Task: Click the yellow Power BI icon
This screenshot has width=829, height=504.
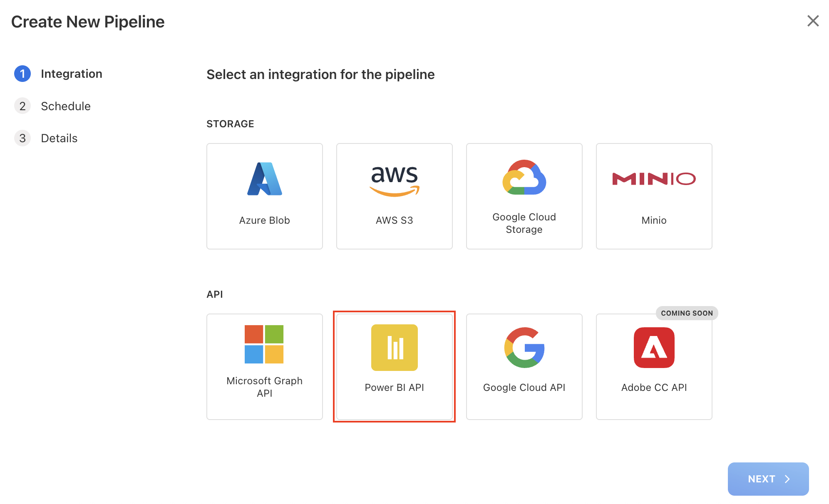Action: [x=394, y=348]
